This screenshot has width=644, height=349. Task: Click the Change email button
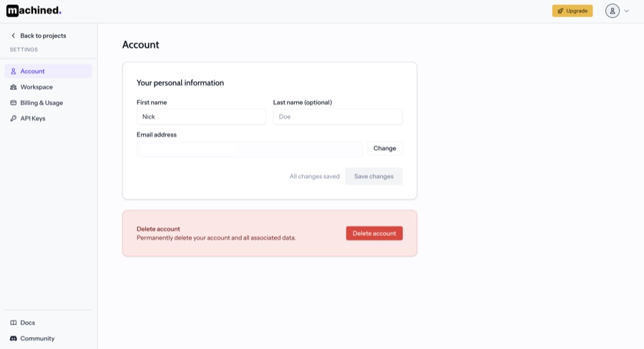[384, 149]
